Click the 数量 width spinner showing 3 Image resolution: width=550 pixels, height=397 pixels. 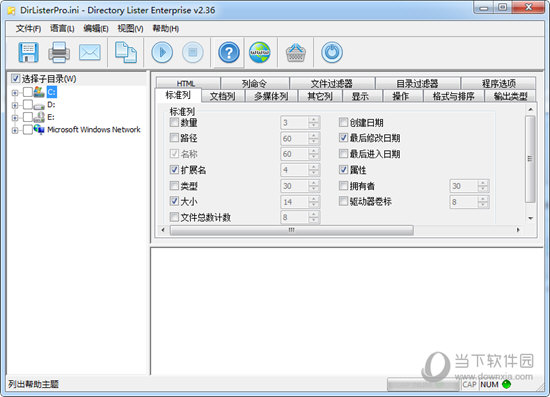(x=300, y=122)
